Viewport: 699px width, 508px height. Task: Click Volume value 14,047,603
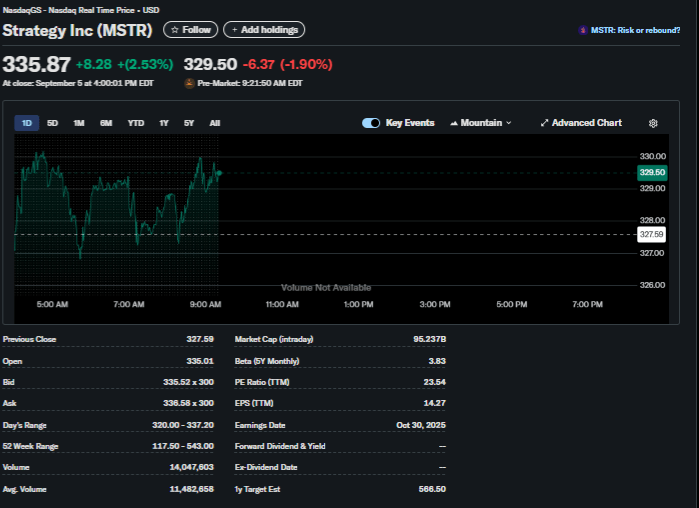tap(191, 467)
